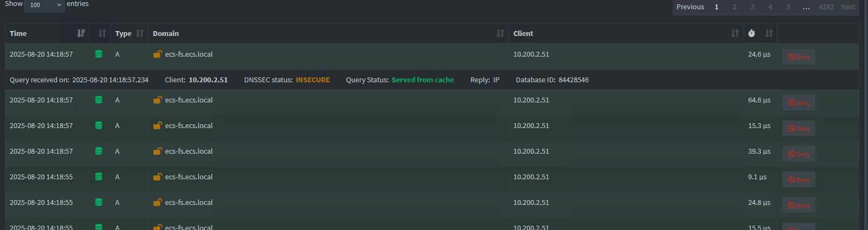Click the sort arrows left of the Type header
The width and height of the screenshot is (868, 230).
coord(102,33)
